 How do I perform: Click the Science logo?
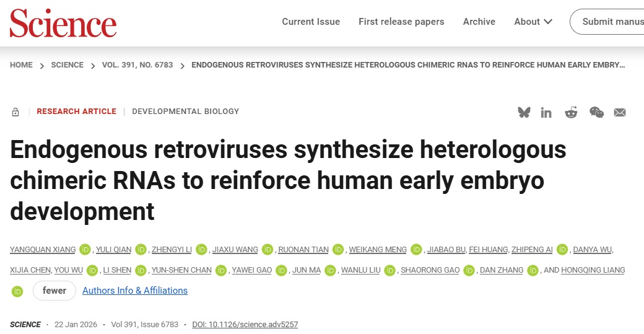point(63,23)
